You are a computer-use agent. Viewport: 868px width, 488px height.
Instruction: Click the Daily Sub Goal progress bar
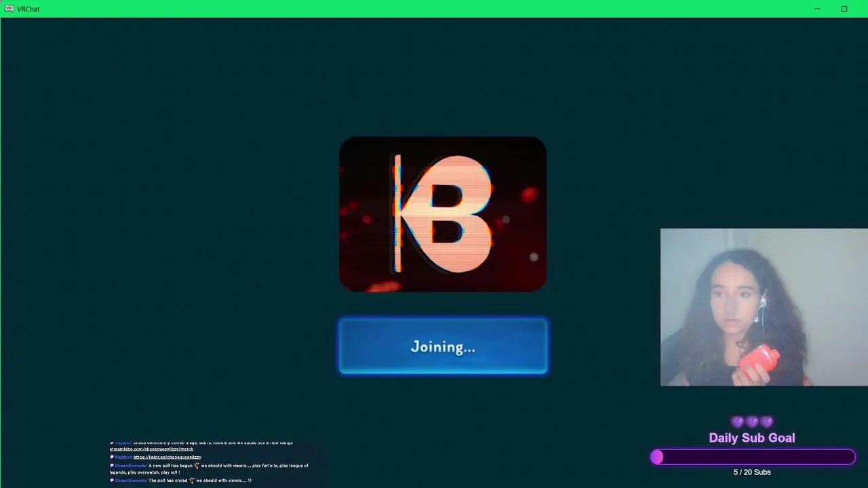(753, 457)
